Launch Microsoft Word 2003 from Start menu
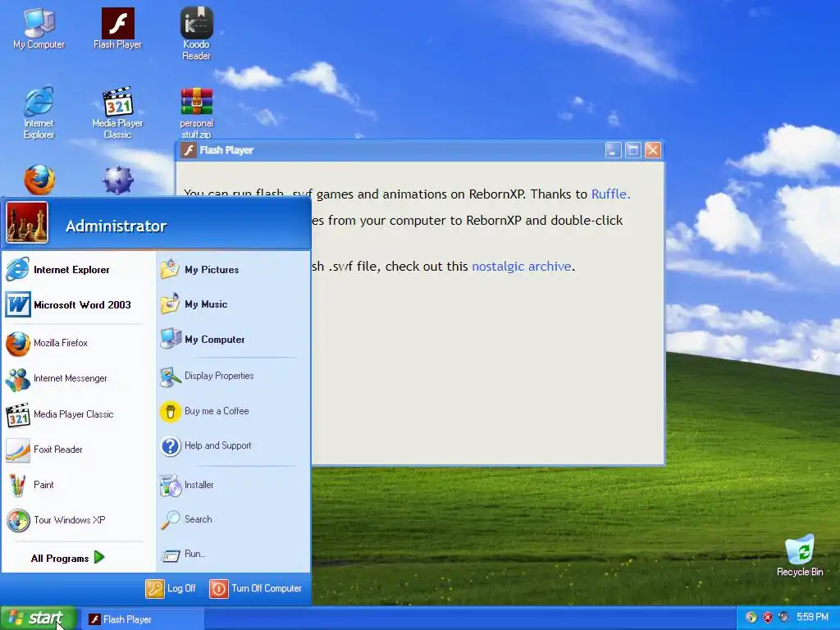 pyautogui.click(x=76, y=305)
